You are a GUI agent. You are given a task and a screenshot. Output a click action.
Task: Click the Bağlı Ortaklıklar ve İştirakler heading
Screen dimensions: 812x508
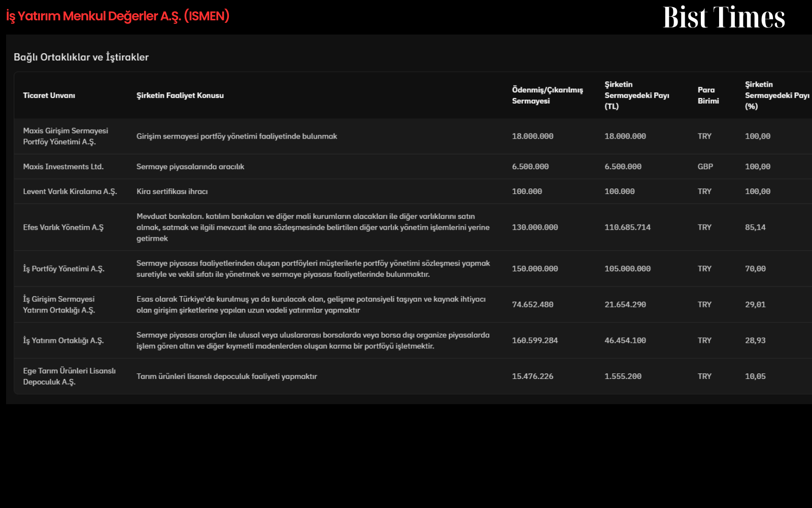point(81,57)
